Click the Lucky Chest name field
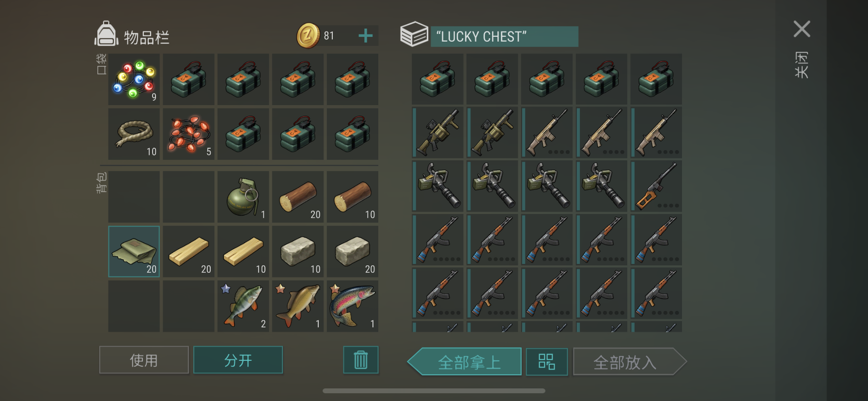Viewport: 868px width, 401px height. [x=504, y=36]
